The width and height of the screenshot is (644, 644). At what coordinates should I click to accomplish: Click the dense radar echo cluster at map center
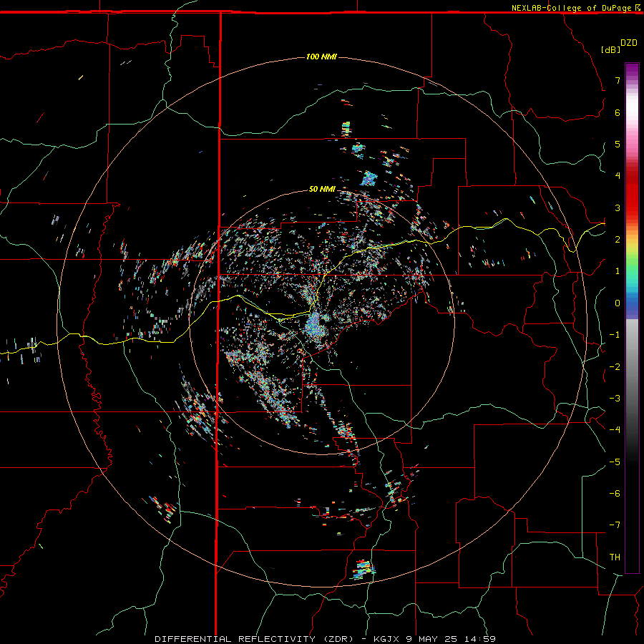tap(316, 326)
